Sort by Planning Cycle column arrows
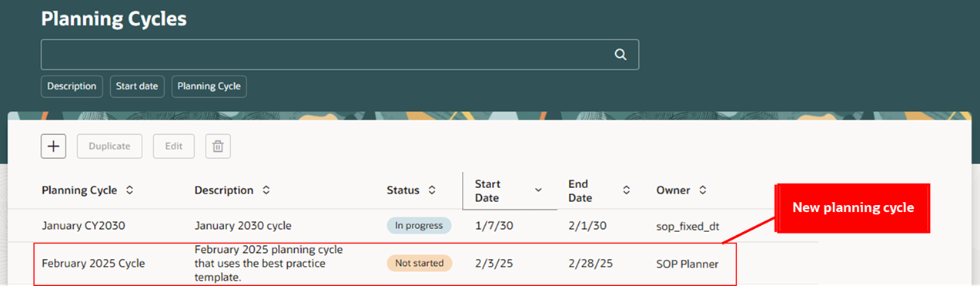 [129, 190]
